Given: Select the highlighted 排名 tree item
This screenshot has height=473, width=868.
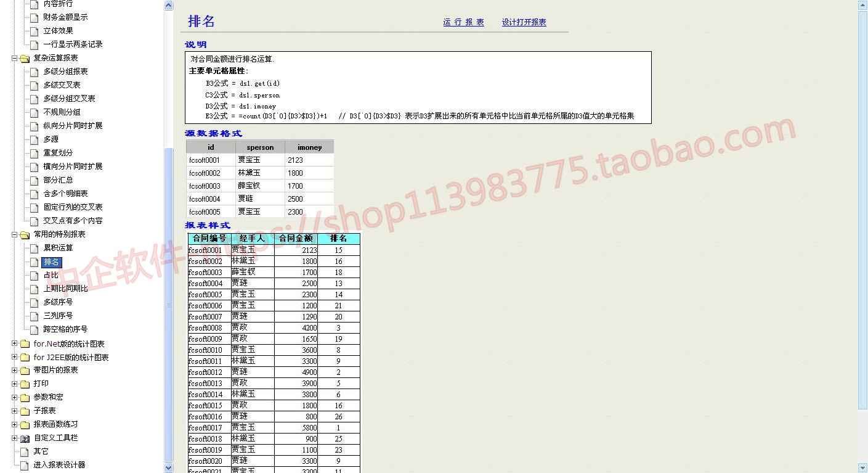Looking at the screenshot, I should (52, 262).
